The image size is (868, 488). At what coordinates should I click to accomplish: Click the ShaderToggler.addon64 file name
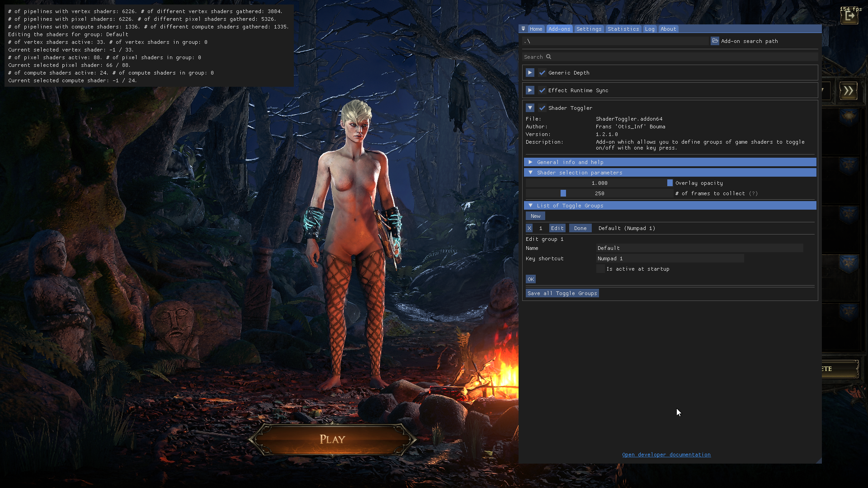click(x=629, y=119)
